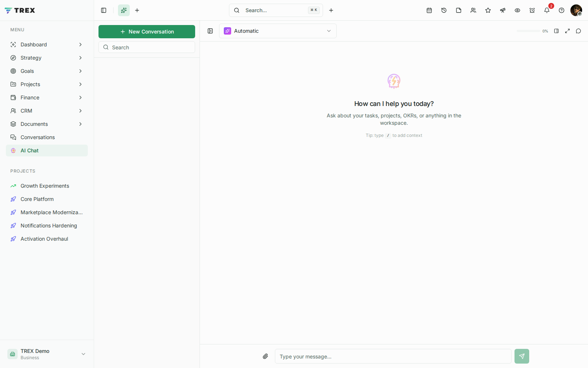588x368 pixels.
Task: Select AI Chat menu item
Action: pos(47,151)
